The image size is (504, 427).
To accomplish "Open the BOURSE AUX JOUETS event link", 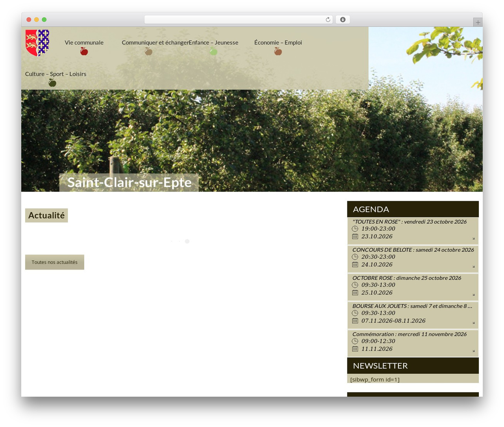I will click(x=412, y=306).
